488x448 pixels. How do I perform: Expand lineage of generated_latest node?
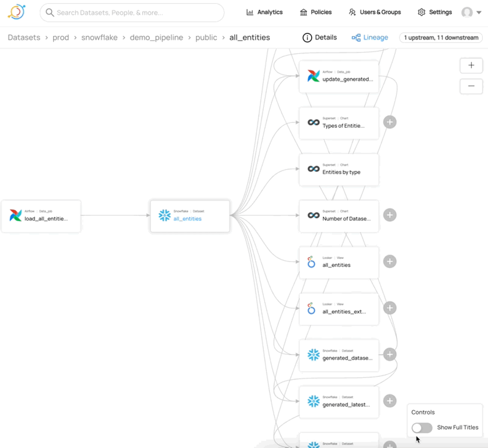click(390, 401)
